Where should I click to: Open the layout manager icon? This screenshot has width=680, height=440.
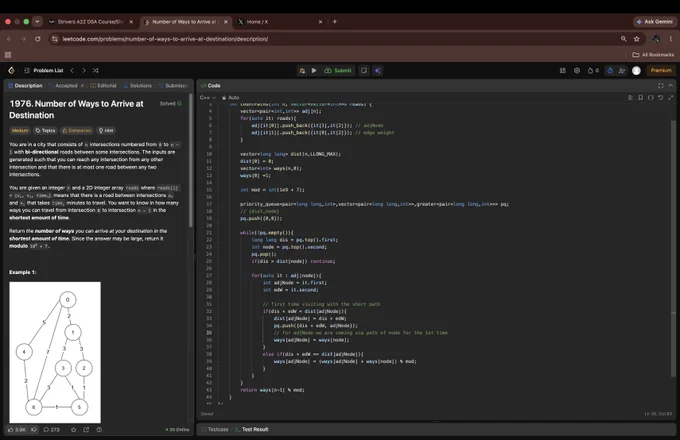click(562, 70)
